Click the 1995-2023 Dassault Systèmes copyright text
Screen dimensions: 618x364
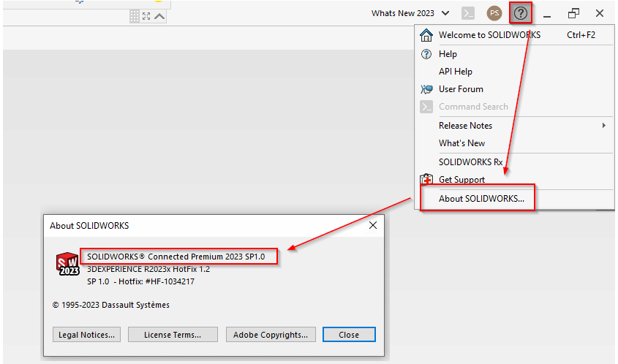pos(110,305)
